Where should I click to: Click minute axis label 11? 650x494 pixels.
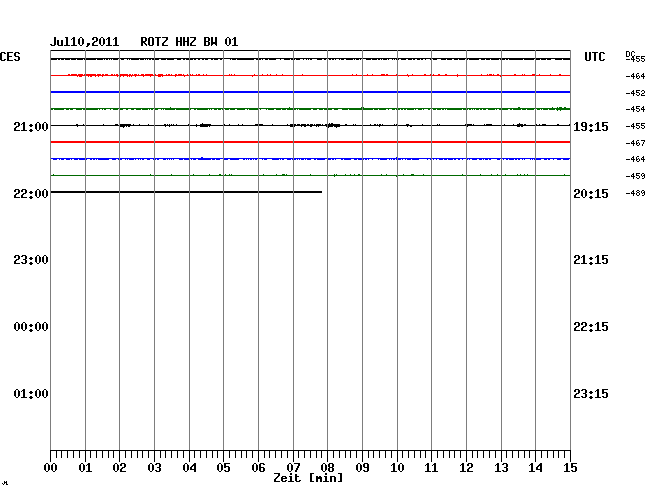pyautogui.click(x=431, y=468)
